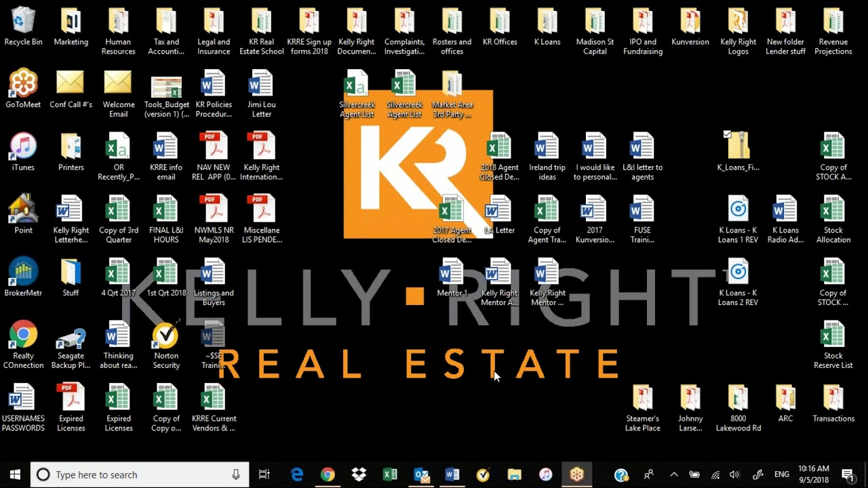Open the Welcome Email file

click(119, 94)
